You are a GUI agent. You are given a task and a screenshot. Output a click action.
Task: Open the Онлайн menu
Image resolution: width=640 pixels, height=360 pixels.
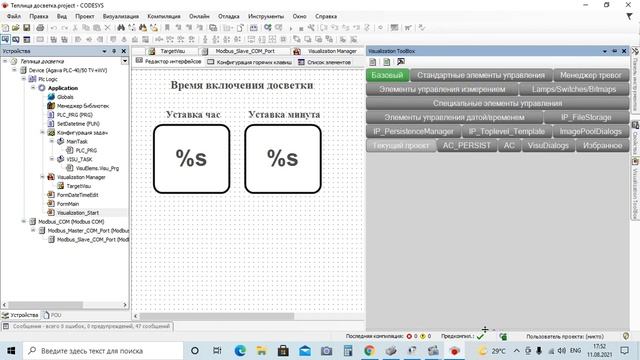pos(199,16)
